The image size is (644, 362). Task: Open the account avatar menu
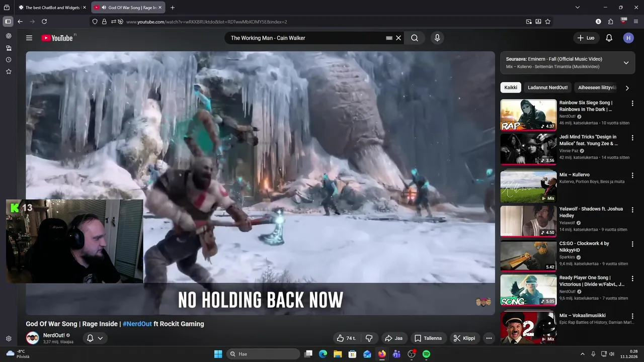628,38
